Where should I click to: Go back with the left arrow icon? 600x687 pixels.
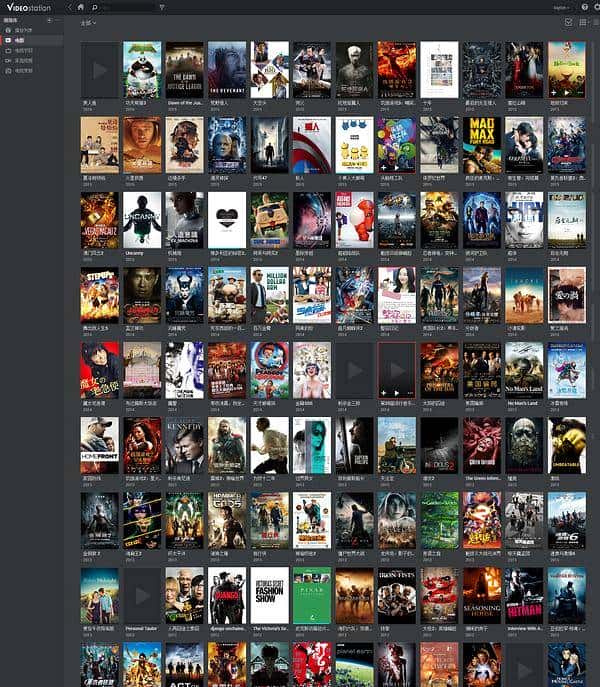pyautogui.click(x=70, y=7)
